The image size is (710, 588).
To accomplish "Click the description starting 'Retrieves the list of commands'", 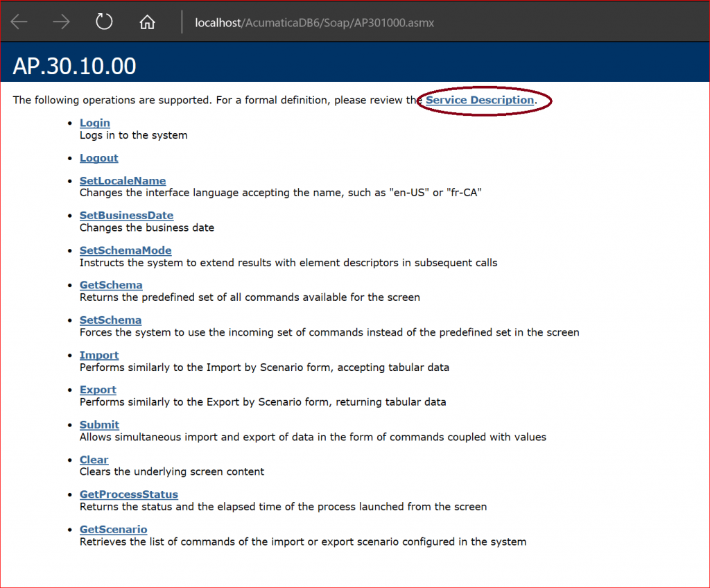I will pyautogui.click(x=303, y=542).
